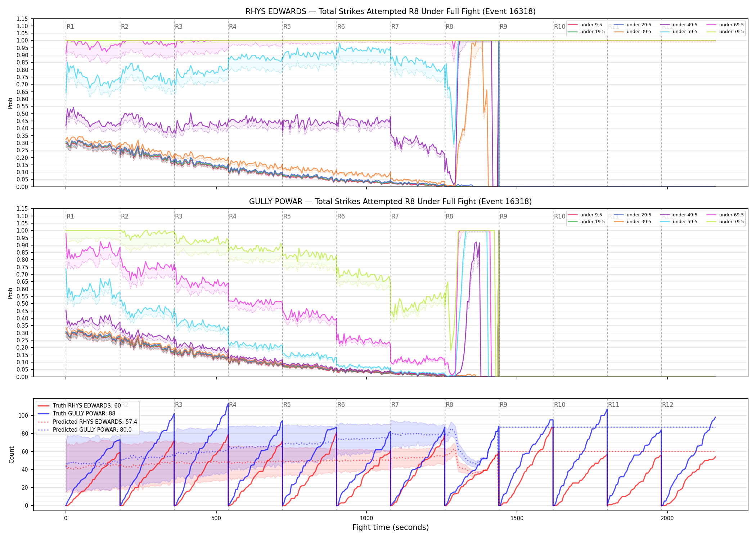Screen dimensions: 756x540
Task: Select 'under 69.5' legend entry in Rhys Edwards chart
Action: 725,25
